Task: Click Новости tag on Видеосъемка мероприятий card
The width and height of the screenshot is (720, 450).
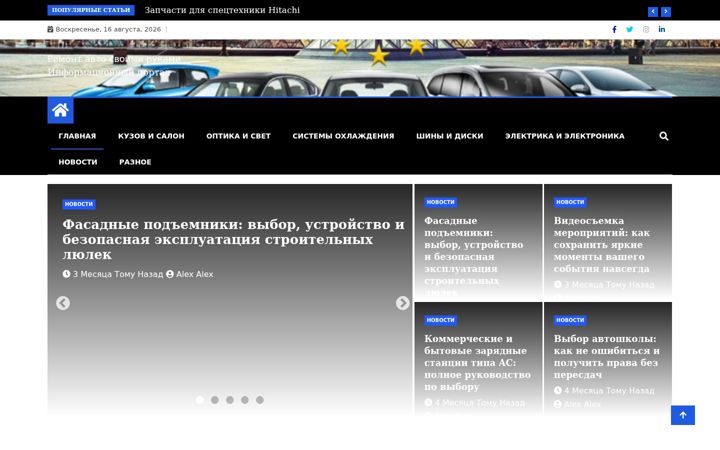Action: (x=570, y=202)
